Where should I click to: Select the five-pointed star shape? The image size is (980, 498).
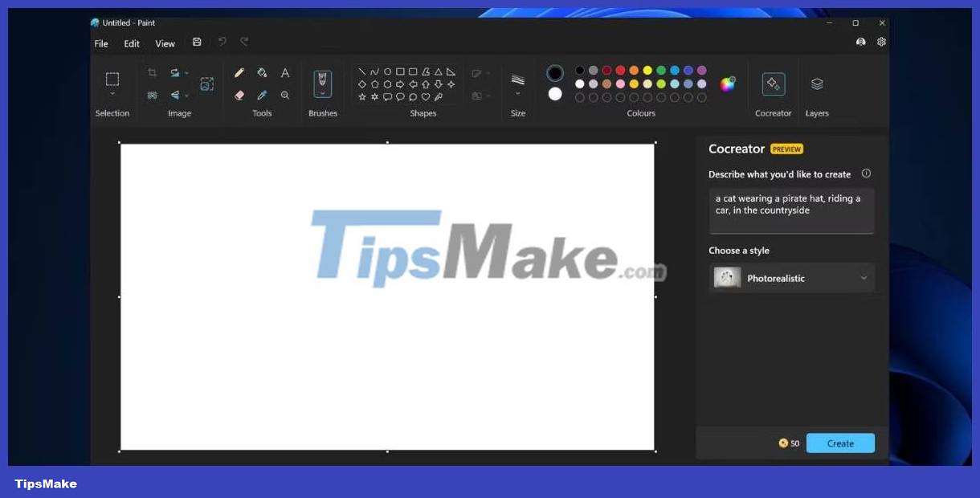(x=361, y=97)
